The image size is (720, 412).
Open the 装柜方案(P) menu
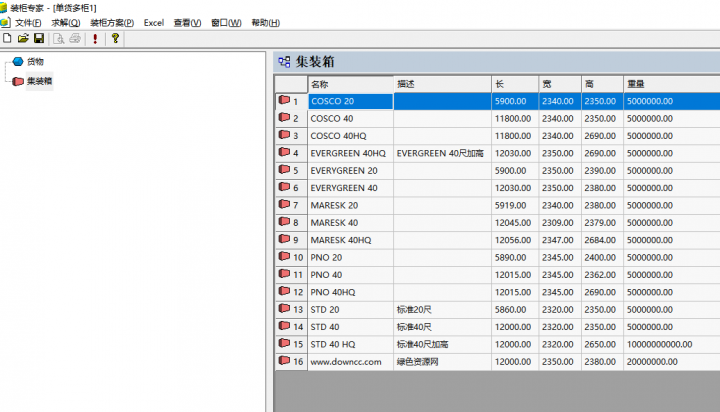pos(112,22)
